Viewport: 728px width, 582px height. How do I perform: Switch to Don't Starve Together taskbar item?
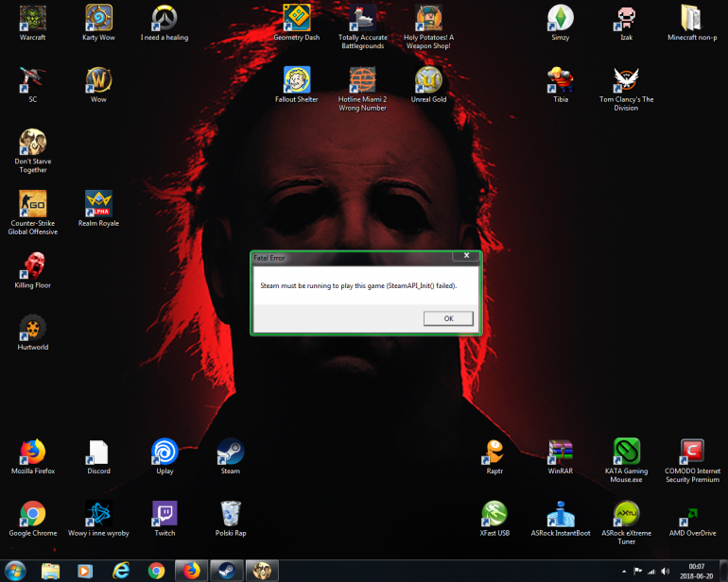pos(262,571)
